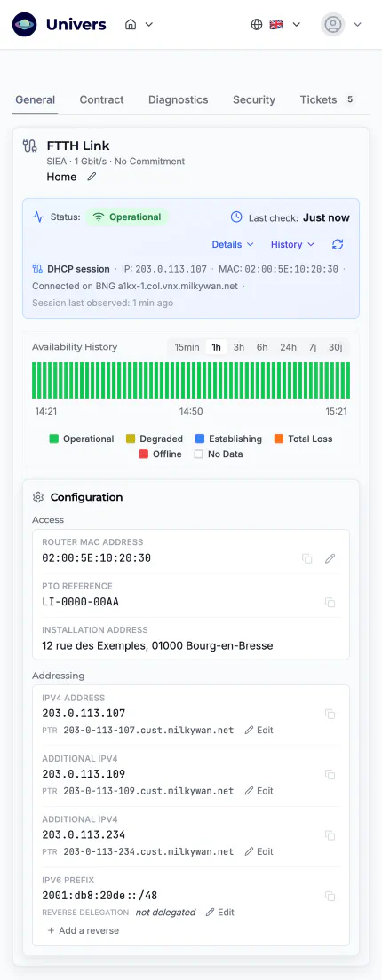The image size is (382, 980).
Task: Copy additional IPv4 203.0.113.234
Action: pos(330,835)
